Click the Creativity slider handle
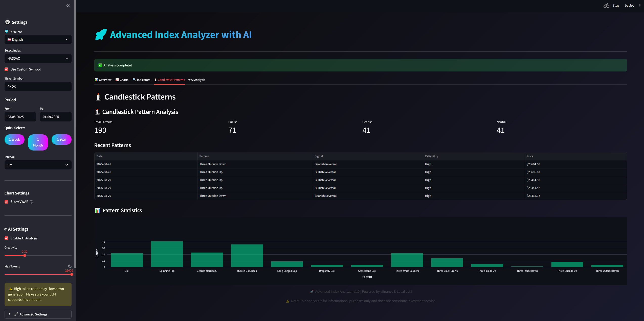 coord(25,256)
